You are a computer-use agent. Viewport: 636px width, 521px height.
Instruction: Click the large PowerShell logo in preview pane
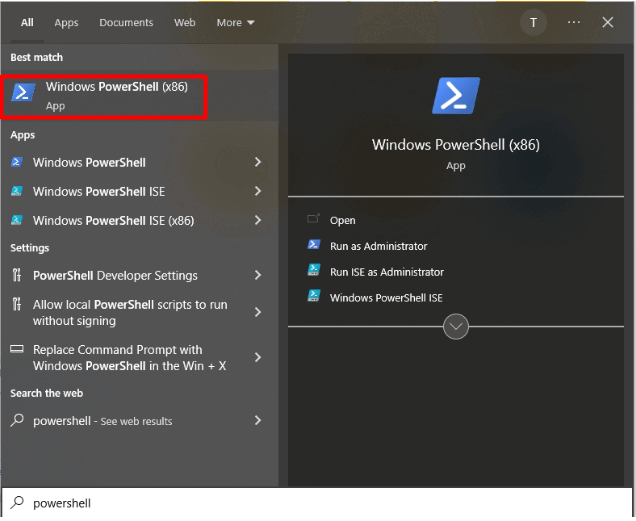point(456,96)
